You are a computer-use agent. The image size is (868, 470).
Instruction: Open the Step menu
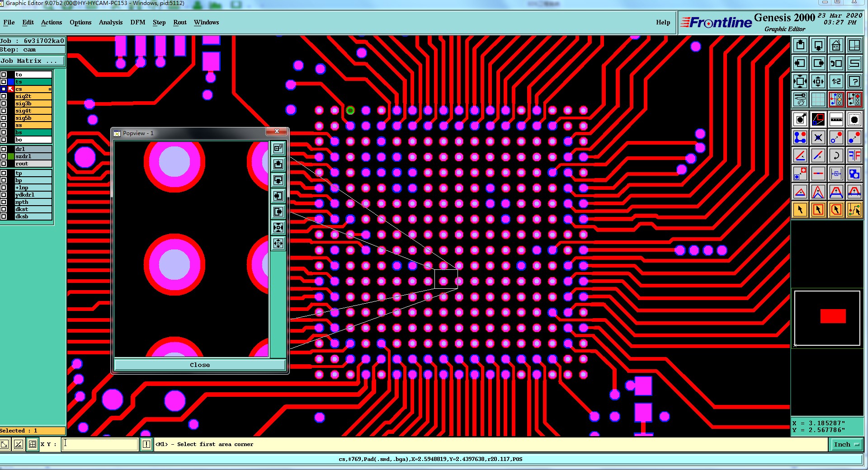159,22
